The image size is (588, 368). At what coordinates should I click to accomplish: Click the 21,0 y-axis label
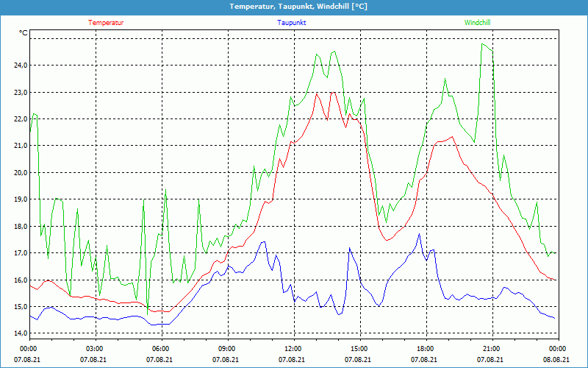21,146
